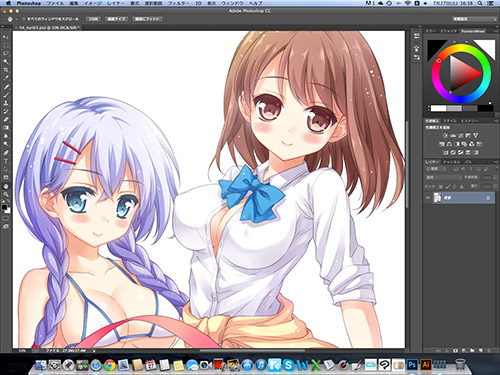Click the lock icon on 背景 layer
500x375 pixels.
click(x=488, y=198)
